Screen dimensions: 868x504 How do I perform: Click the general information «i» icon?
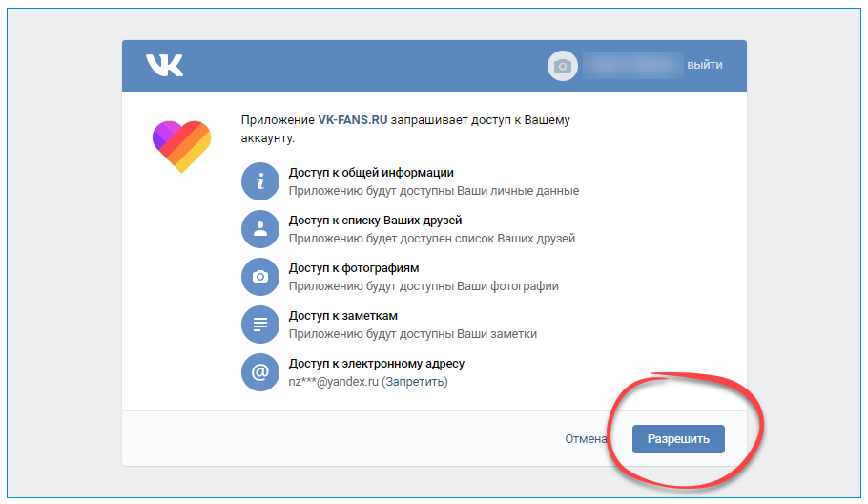(x=259, y=181)
